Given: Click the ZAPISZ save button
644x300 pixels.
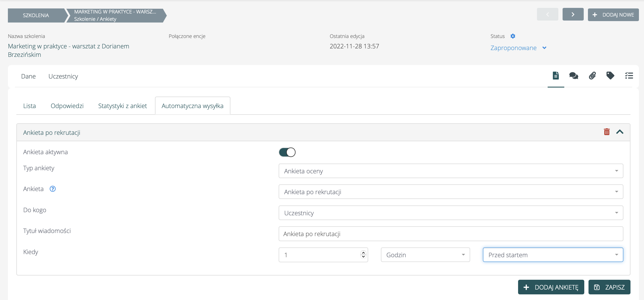Looking at the screenshot, I should [x=609, y=287].
